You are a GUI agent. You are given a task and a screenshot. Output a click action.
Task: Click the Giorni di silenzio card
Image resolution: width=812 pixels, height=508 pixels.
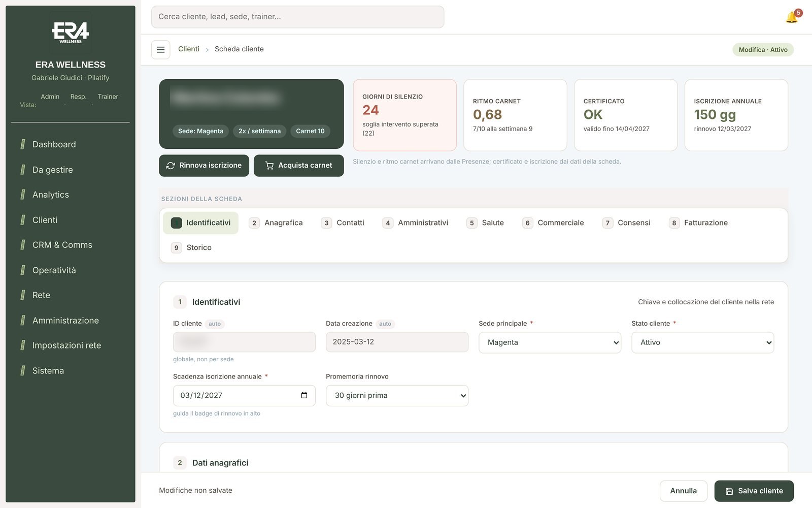coord(404,115)
